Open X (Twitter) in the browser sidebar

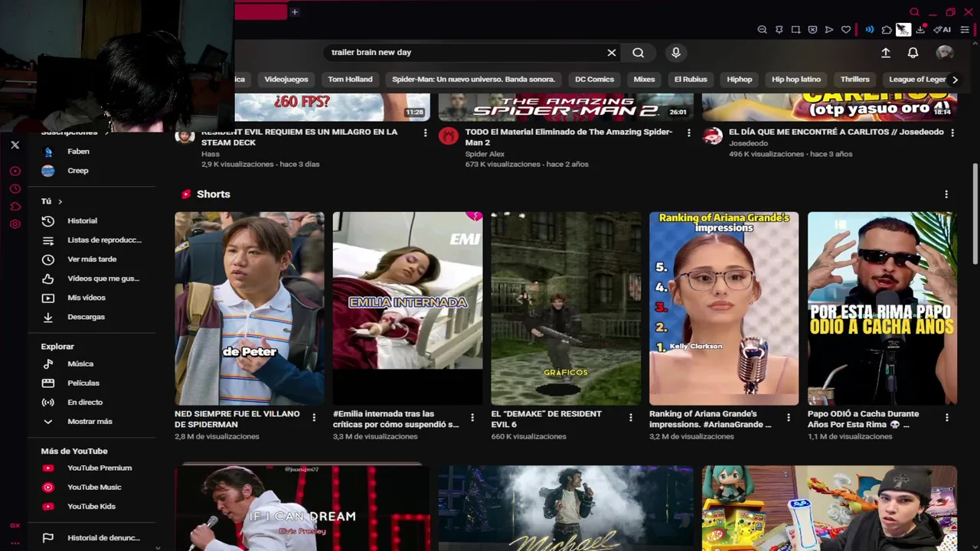pyautogui.click(x=15, y=145)
